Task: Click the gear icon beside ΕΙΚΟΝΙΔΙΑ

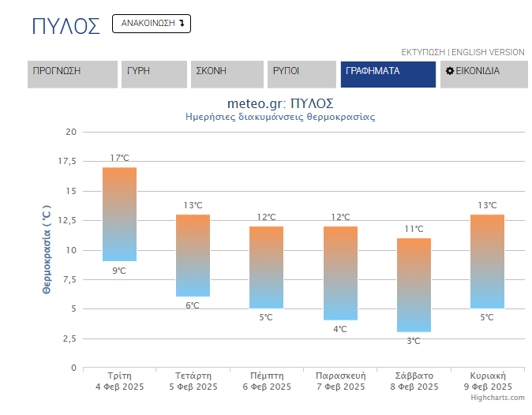Action: click(450, 71)
